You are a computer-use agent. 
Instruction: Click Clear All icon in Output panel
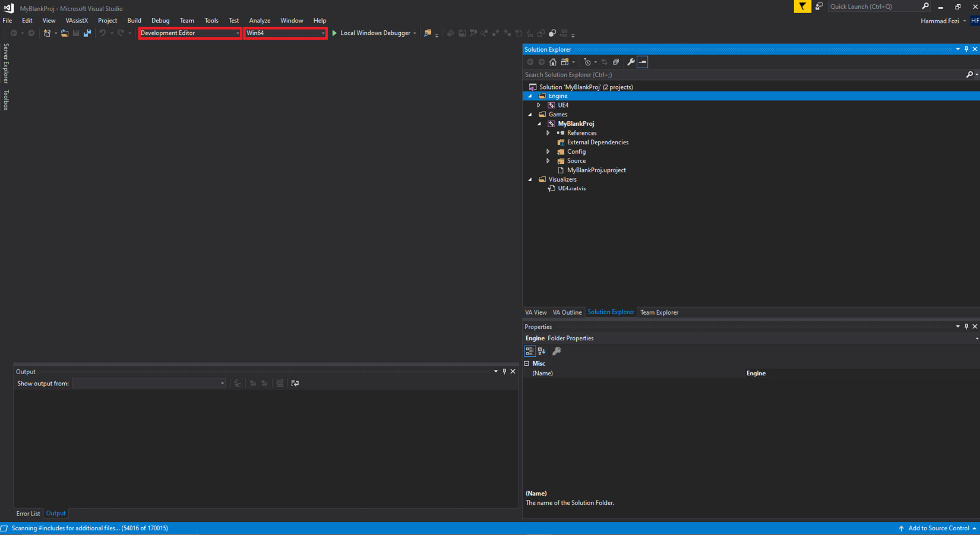click(x=280, y=384)
